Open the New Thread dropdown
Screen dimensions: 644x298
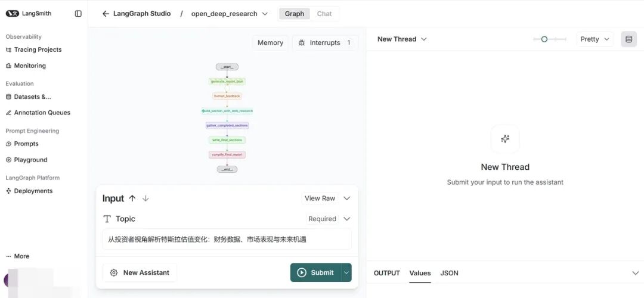click(402, 39)
